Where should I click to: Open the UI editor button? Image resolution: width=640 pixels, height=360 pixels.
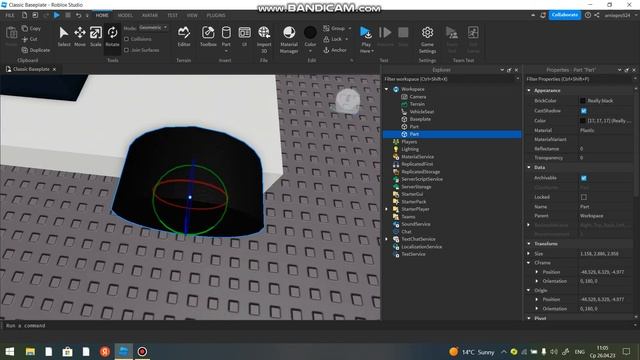point(244,36)
